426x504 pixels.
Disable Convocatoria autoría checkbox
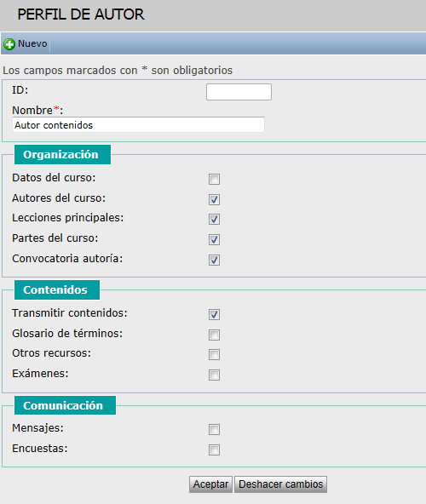coord(214,260)
